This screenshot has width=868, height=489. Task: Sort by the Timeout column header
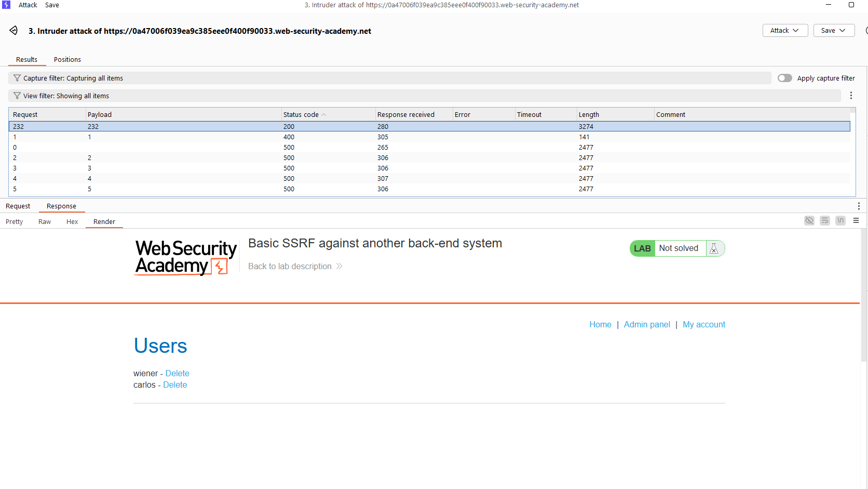546,115
